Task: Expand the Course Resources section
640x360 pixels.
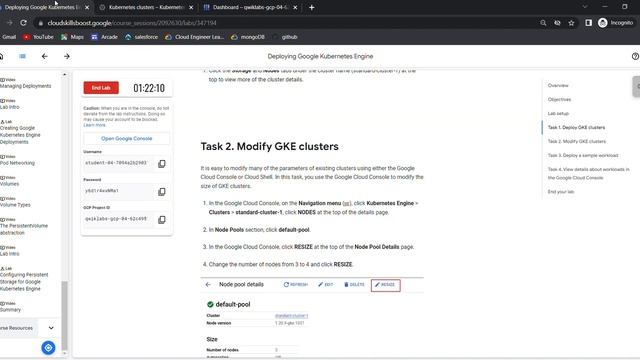Action: pos(51,328)
